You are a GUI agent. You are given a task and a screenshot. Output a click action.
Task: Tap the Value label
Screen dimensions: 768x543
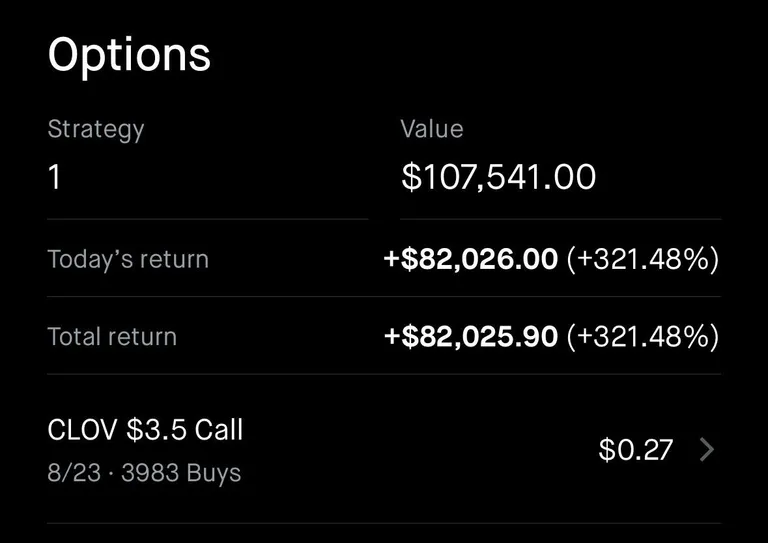coord(432,129)
